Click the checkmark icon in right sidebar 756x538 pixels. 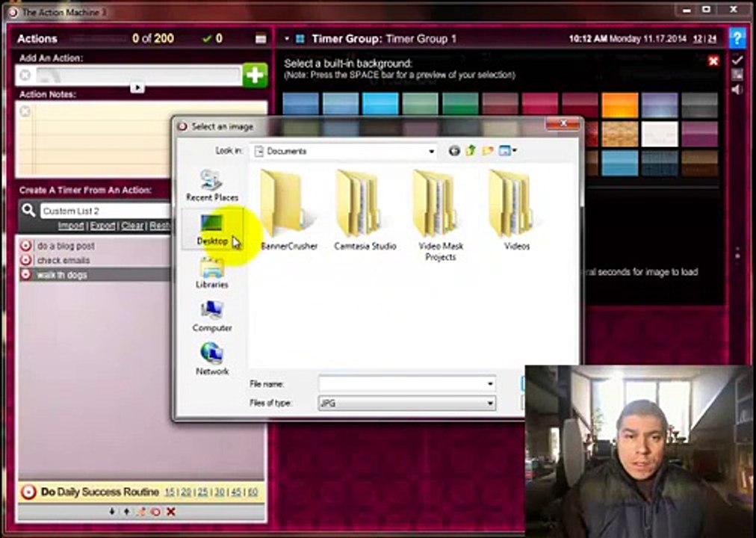[737, 60]
